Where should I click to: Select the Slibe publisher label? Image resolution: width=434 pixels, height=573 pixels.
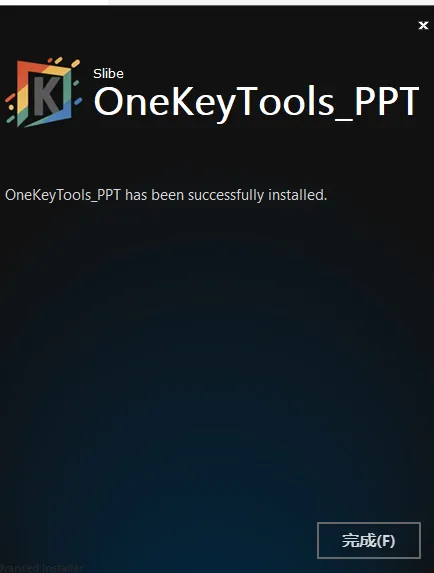click(108, 74)
